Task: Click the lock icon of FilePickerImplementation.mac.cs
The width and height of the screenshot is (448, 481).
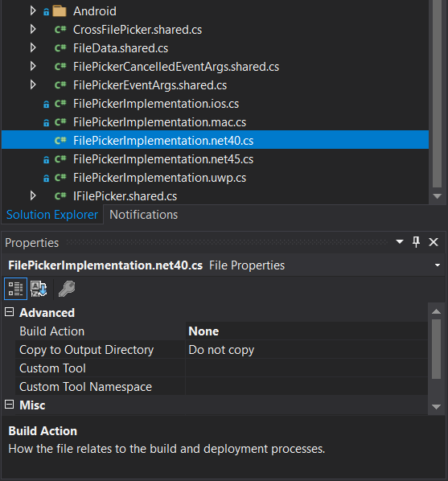Action: (46, 123)
